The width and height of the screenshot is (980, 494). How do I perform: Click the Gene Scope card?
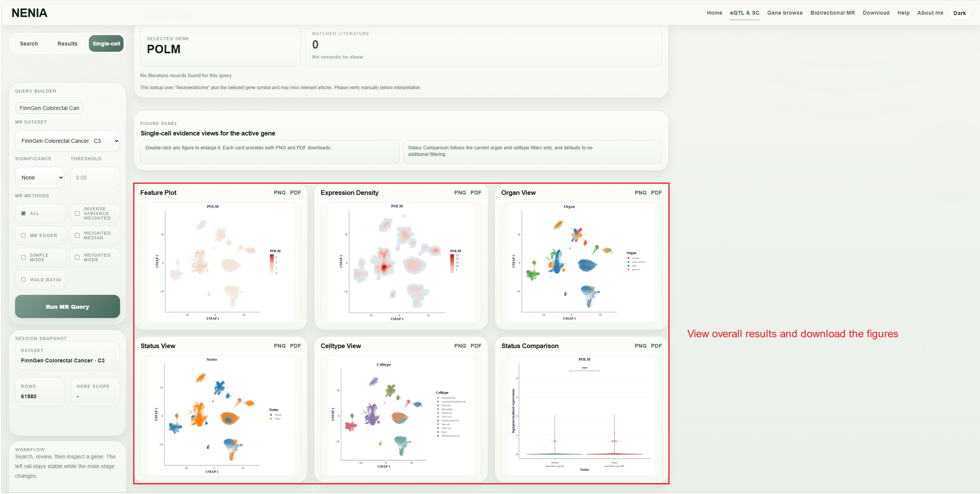tap(95, 392)
